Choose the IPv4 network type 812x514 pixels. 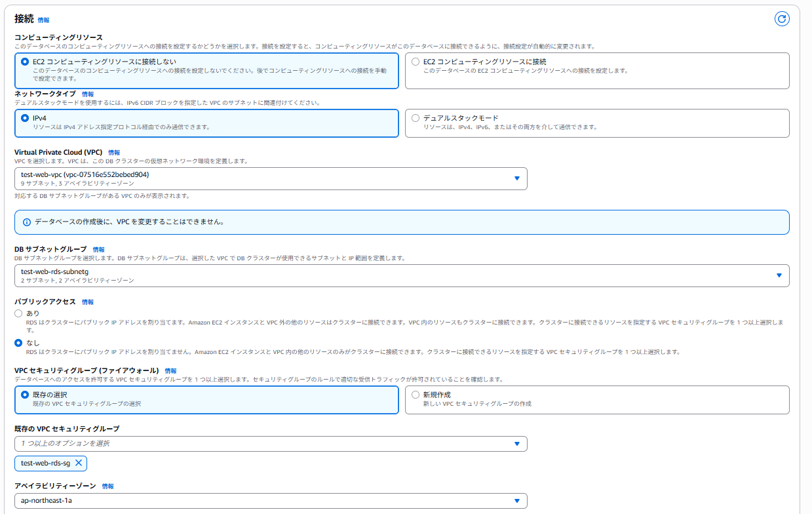pos(25,118)
